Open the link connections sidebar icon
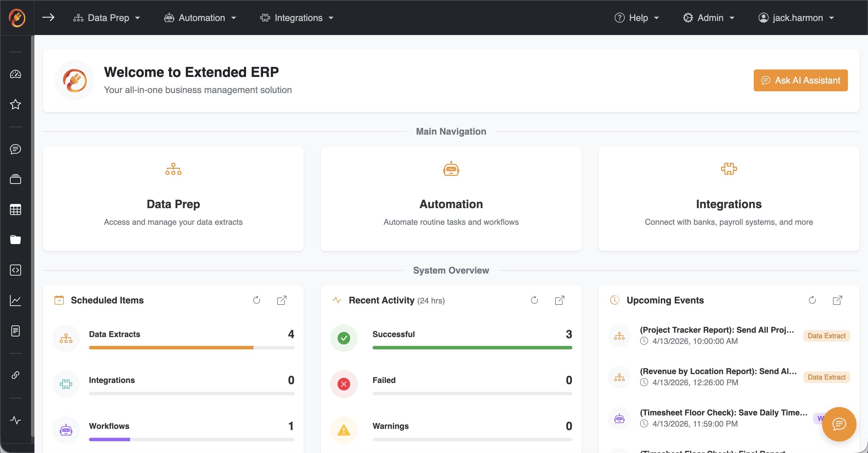 click(15, 375)
